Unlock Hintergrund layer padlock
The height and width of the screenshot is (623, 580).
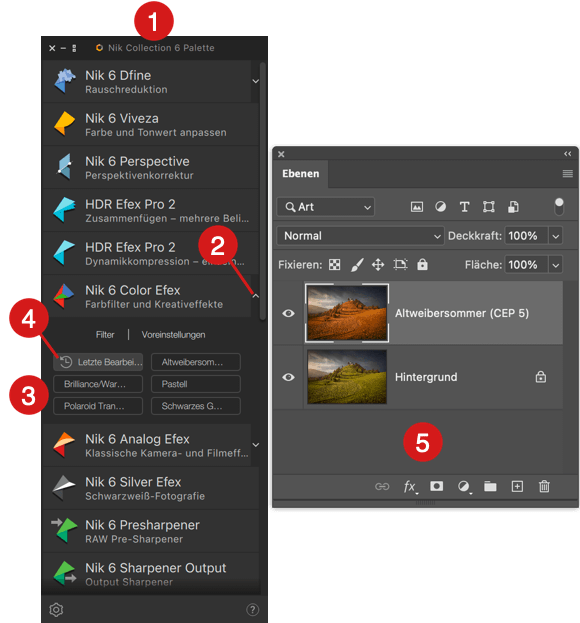(x=541, y=377)
